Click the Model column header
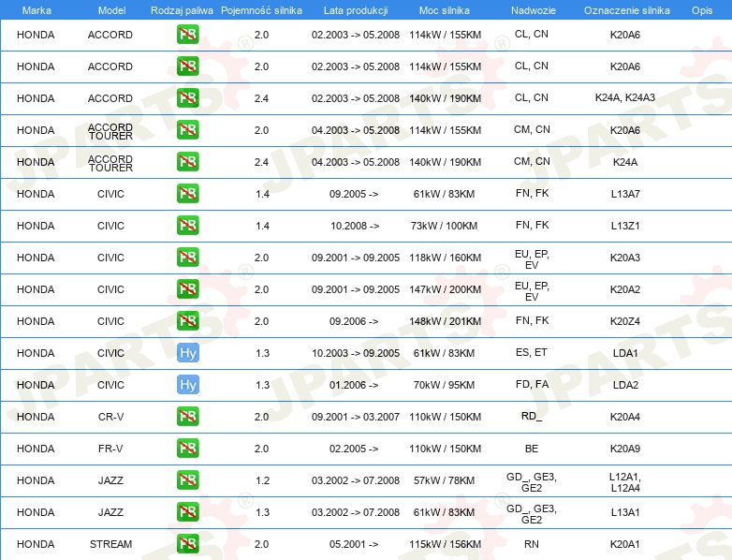Screen dimensions: 732x560 111,10
